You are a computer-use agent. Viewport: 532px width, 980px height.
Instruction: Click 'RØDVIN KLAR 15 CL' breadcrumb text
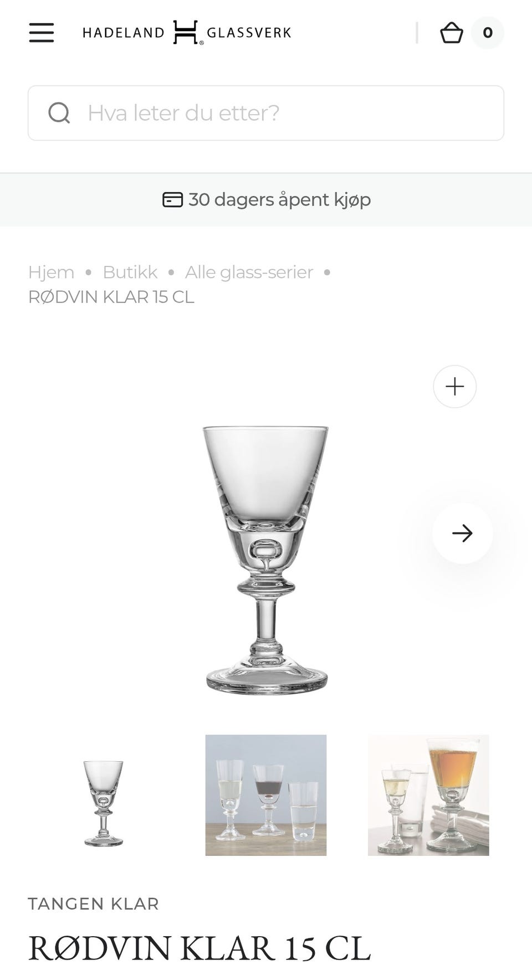[111, 297]
